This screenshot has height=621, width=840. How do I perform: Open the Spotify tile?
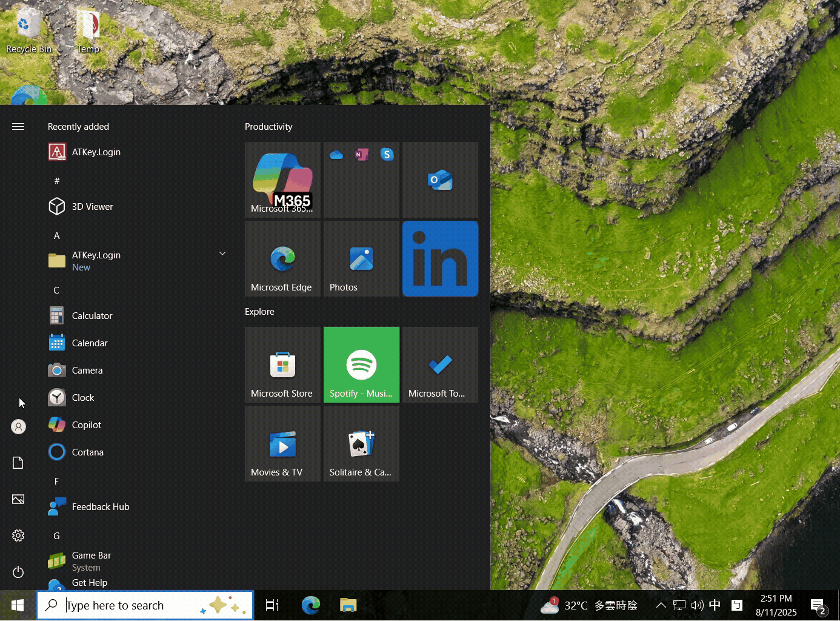click(x=361, y=364)
